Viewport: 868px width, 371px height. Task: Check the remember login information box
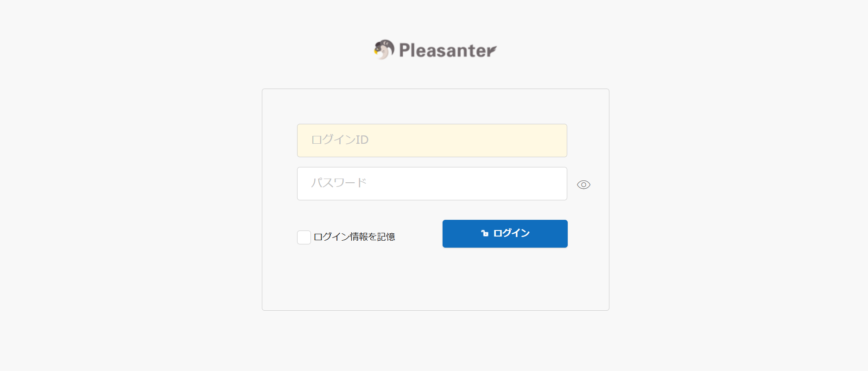point(304,237)
